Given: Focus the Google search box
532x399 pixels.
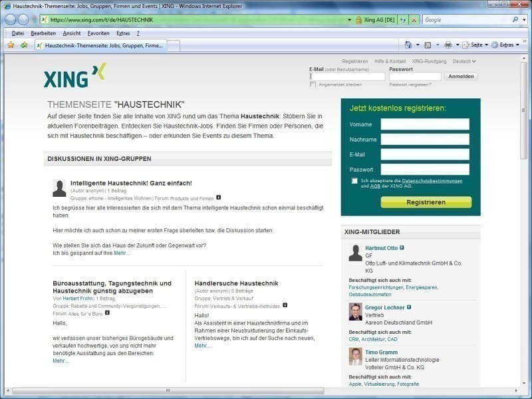Looking at the screenshot, I should coord(467,20).
